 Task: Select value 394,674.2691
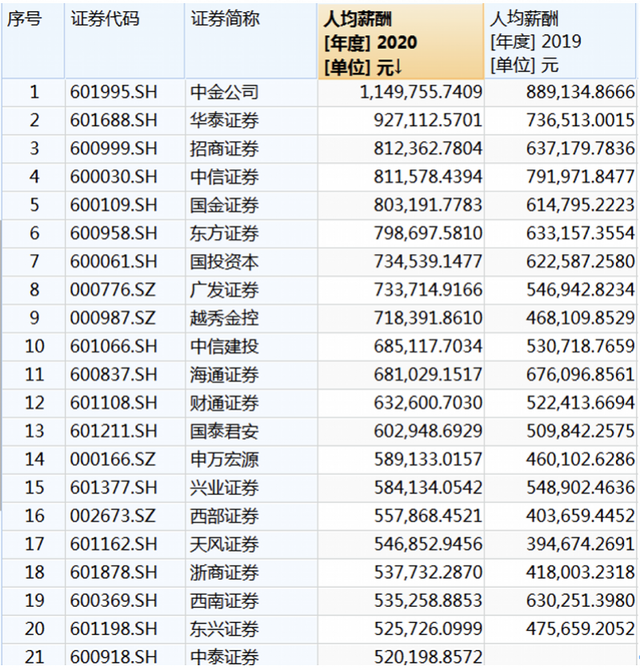coord(561,544)
